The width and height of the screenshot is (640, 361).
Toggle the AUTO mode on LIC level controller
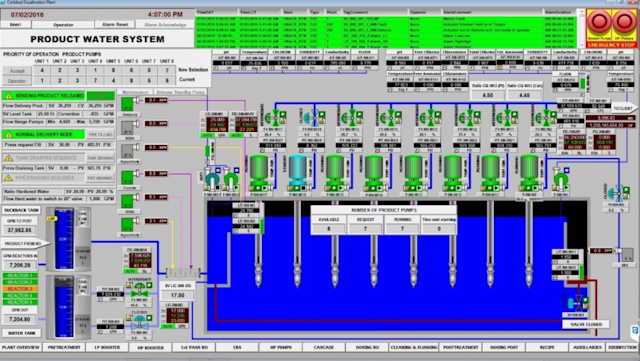[208, 135]
